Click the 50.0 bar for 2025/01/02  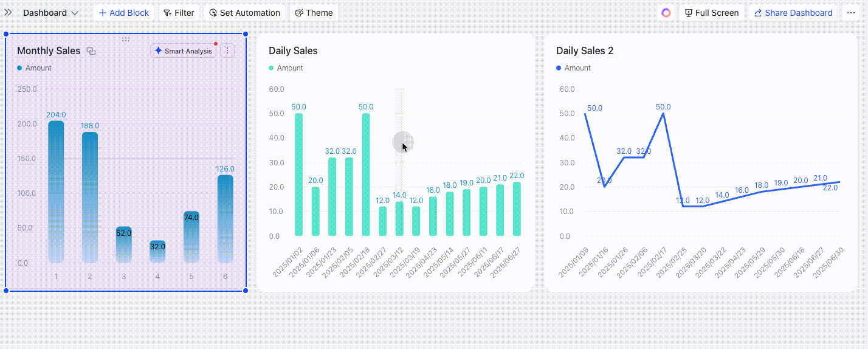click(298, 174)
